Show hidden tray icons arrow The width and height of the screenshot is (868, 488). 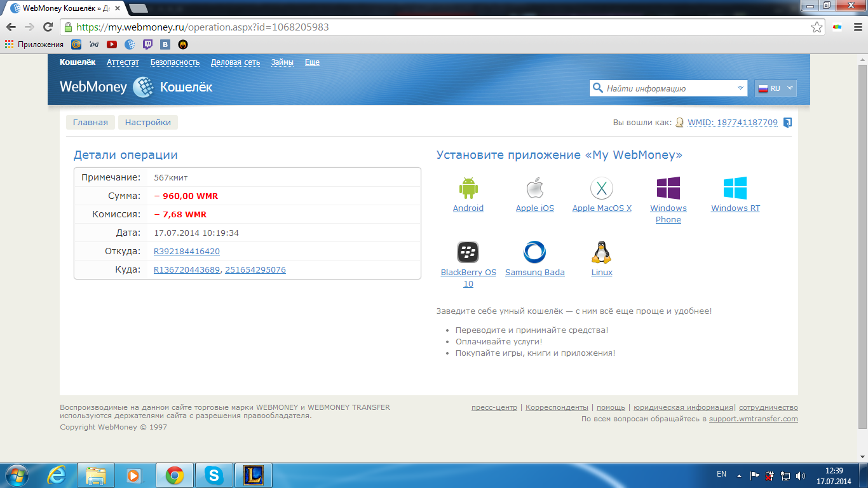[x=739, y=475]
